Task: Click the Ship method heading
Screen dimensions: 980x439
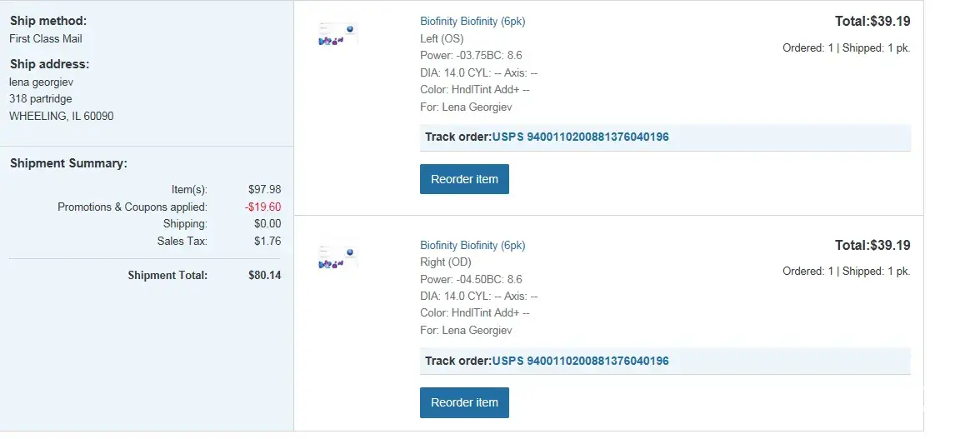Action: [x=48, y=21]
